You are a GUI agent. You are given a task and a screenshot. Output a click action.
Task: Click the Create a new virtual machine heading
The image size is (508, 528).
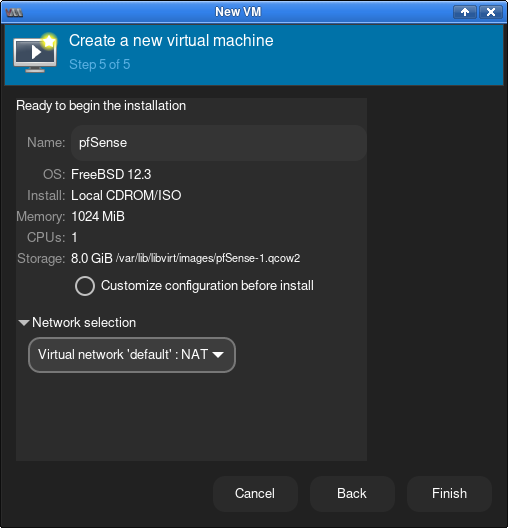171,41
